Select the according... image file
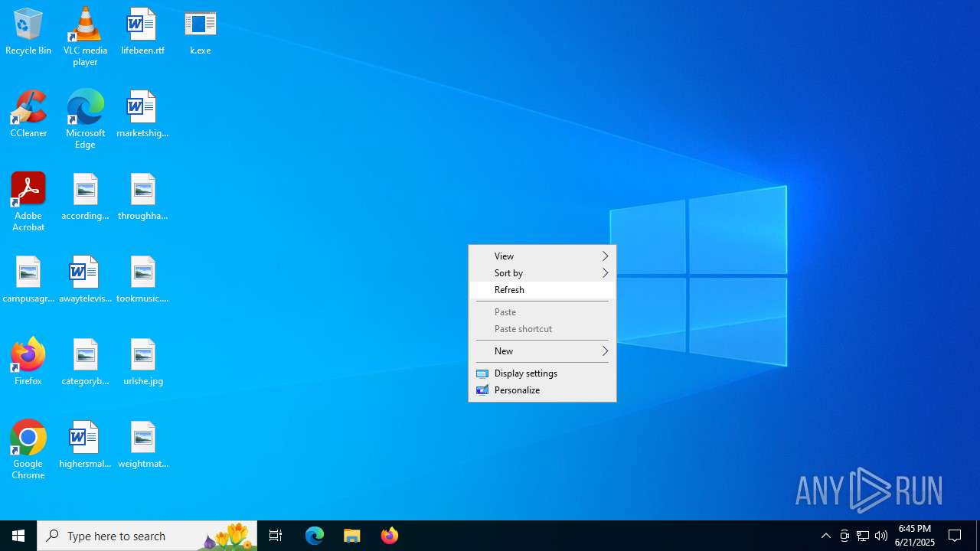Image resolution: width=980 pixels, height=551 pixels. coord(85,197)
